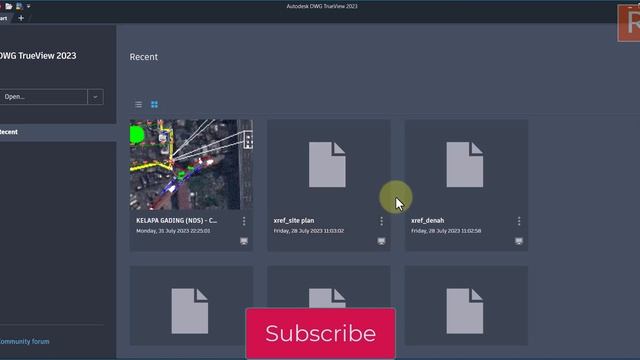Switch recent files to grid view
Screen dimensions: 640x360
[x=154, y=104]
